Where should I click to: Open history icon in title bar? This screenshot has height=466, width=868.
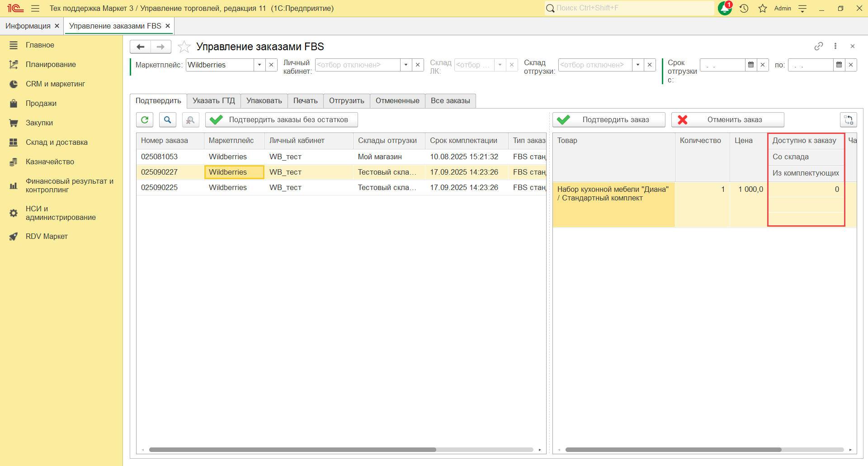744,8
